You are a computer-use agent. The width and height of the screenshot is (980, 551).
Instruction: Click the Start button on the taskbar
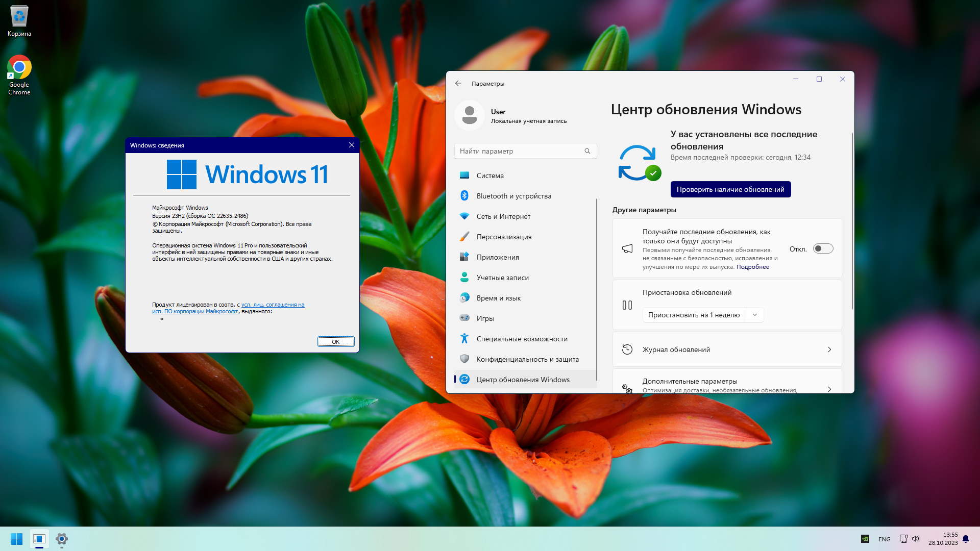(x=16, y=539)
